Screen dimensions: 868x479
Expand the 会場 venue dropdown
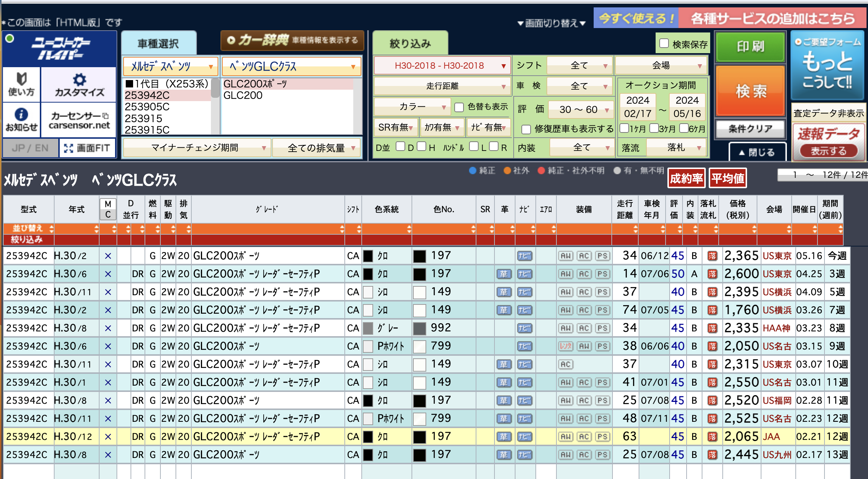tap(661, 66)
